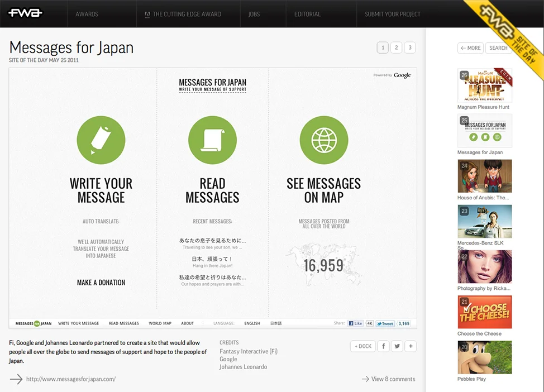Click the green scroll Read Messages icon
544x392 pixels.
tap(212, 140)
